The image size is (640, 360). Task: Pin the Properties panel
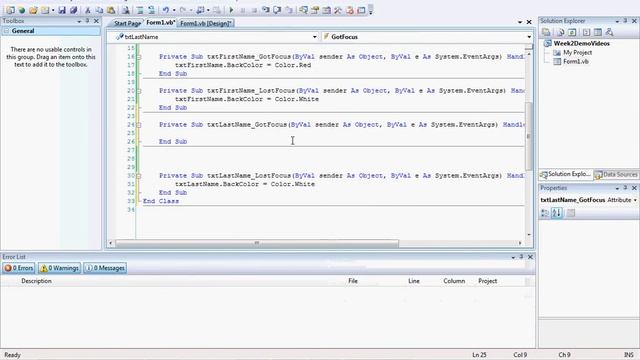tap(625, 188)
